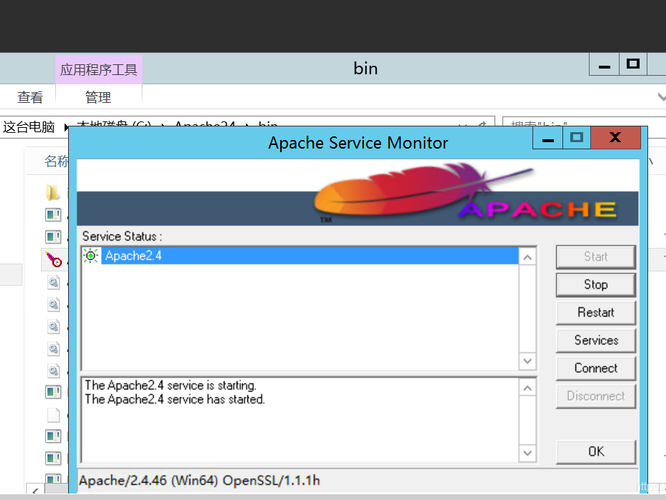Click the Apache feather logo banner
The image size is (666, 500).
click(358, 193)
